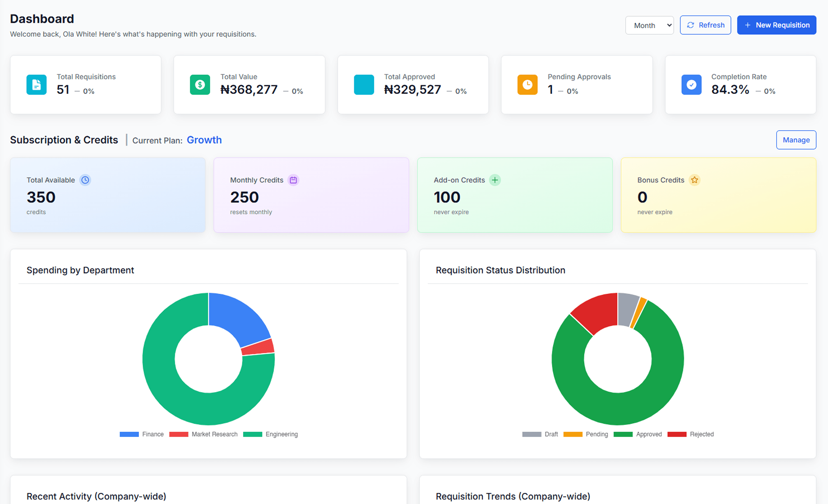
Task: Click the plus icon beside Add-on Credits
Action: point(495,180)
